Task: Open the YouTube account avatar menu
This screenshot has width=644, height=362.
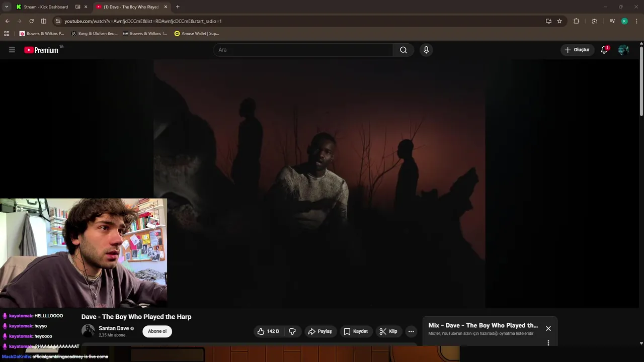Action: [x=623, y=50]
